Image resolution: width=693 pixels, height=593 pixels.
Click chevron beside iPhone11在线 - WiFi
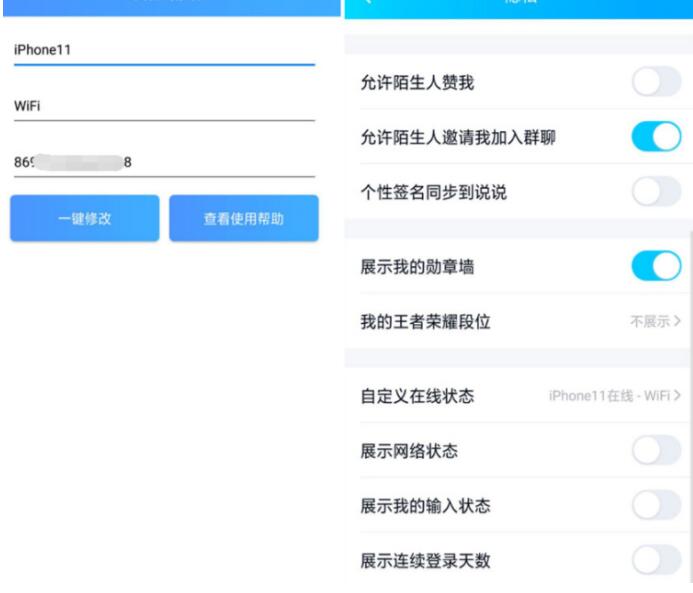tap(677, 395)
